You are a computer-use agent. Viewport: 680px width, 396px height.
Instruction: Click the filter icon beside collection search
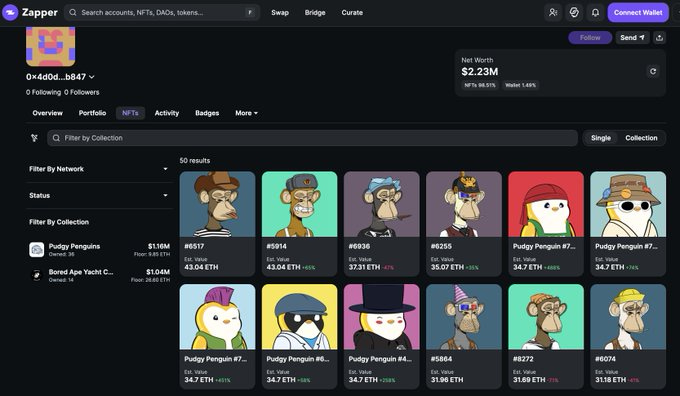[34, 138]
